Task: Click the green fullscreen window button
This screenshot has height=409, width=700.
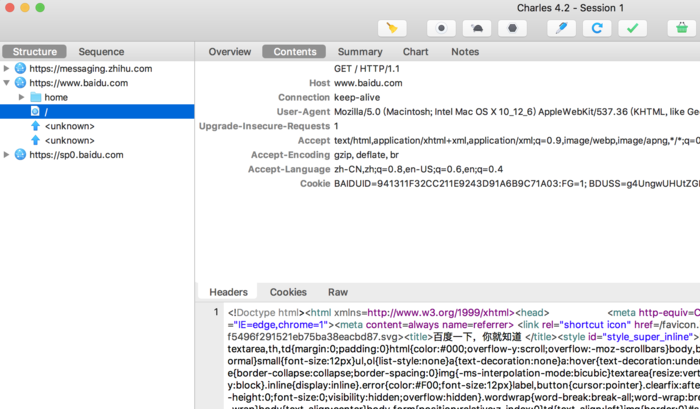Action: pos(40,8)
